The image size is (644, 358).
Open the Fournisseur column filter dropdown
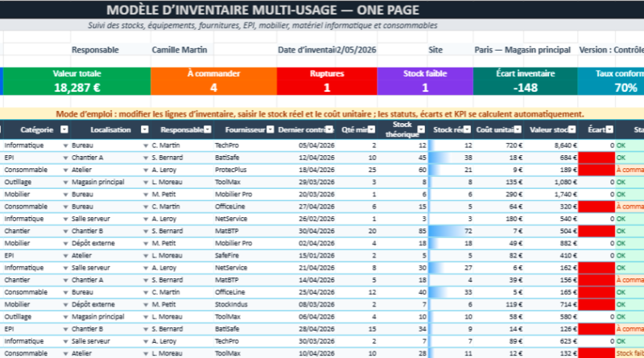coord(270,130)
